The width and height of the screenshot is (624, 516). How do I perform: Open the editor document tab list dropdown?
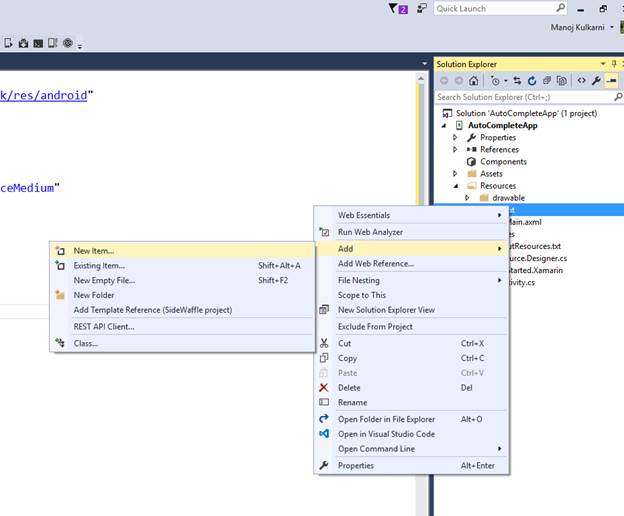(424, 64)
